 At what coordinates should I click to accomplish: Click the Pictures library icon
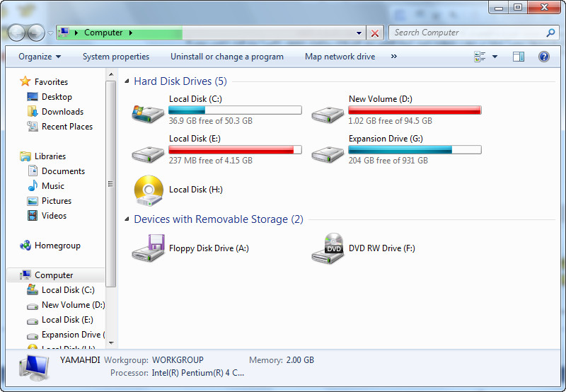tap(33, 201)
